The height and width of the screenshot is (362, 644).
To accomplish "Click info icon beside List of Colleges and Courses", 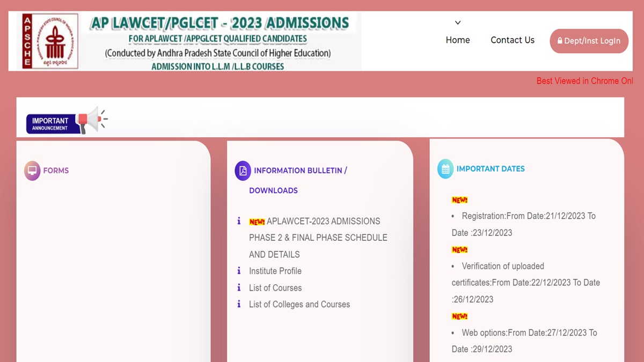I will point(239,304).
